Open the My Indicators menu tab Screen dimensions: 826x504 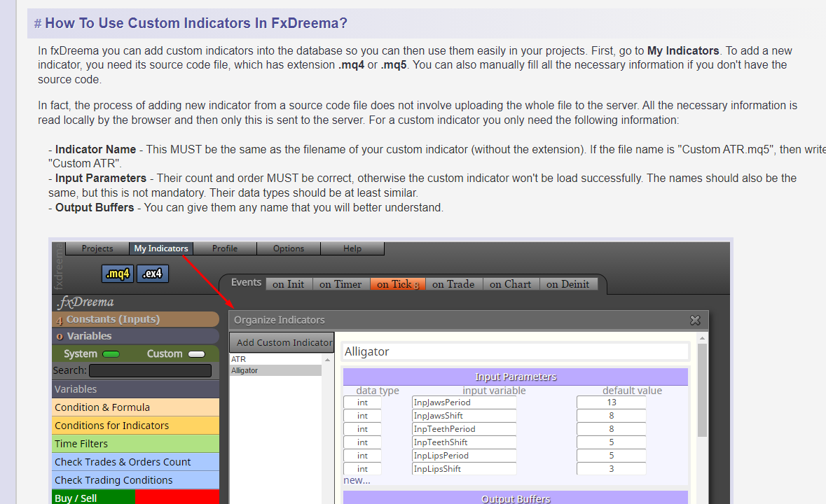pos(161,248)
